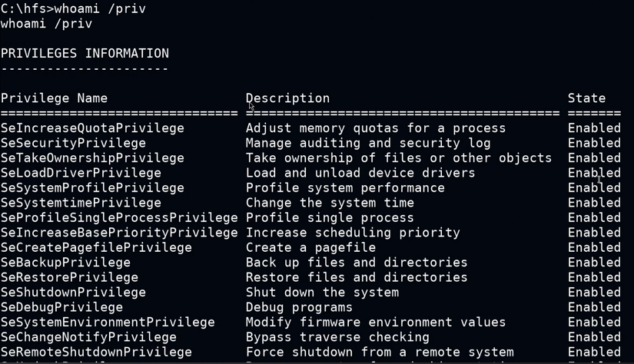Click the Enabled state for SeShutdownPrivilege
Image resolution: width=634 pixels, height=364 pixels.
point(594,293)
